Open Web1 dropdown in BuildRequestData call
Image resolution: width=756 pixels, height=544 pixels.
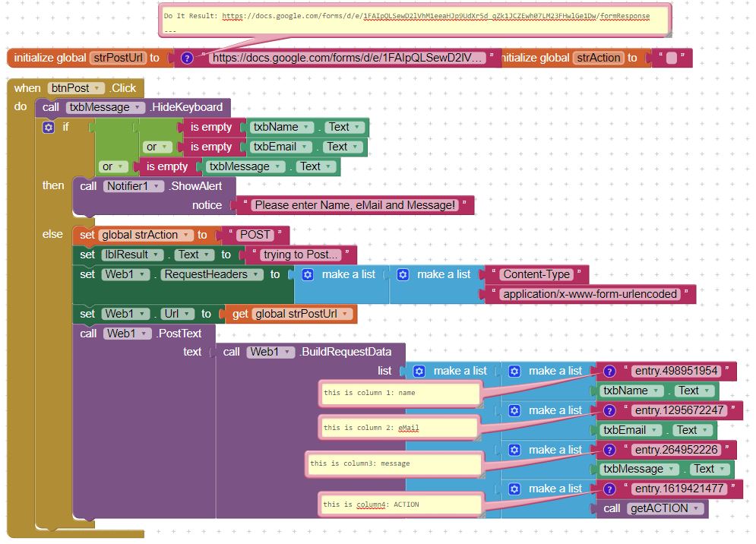(x=270, y=352)
